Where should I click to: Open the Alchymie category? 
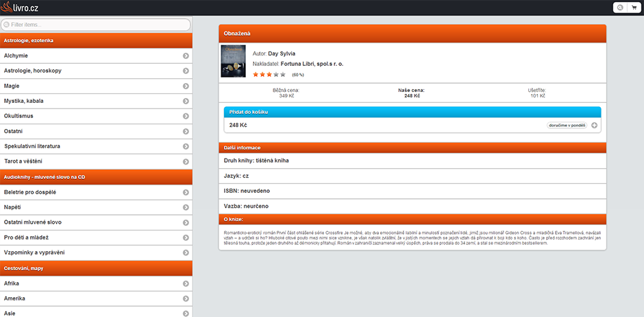[x=96, y=56]
